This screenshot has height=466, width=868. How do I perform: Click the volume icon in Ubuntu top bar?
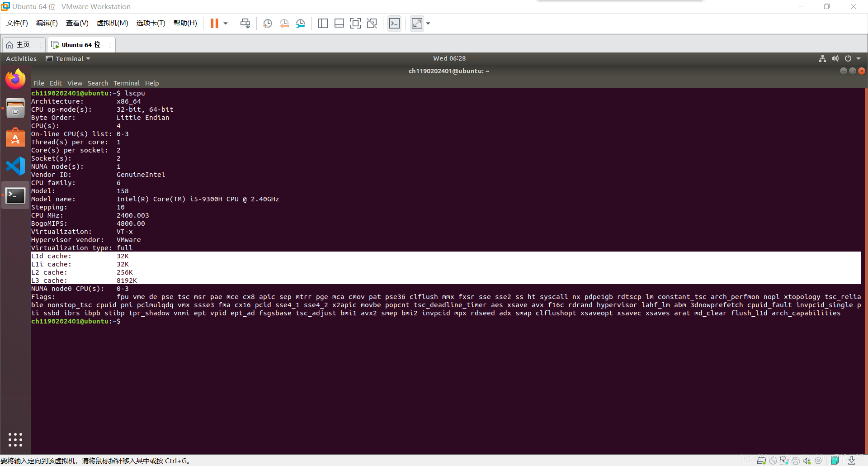coord(835,58)
